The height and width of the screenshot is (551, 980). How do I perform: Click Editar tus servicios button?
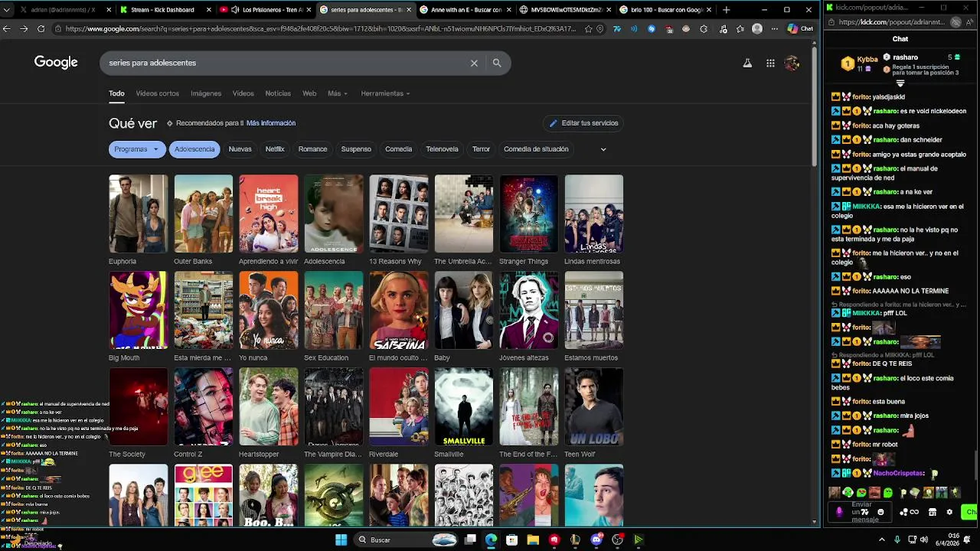[x=583, y=123]
